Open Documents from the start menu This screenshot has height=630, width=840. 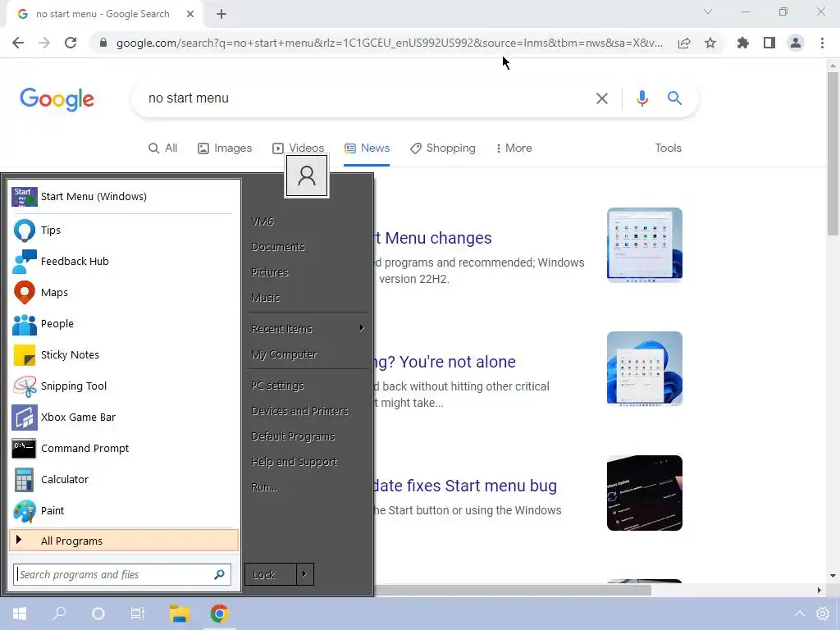tap(277, 247)
